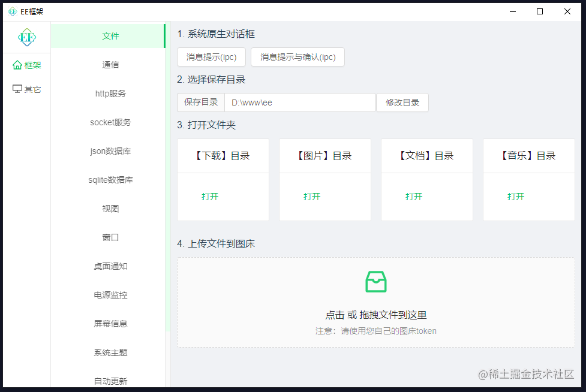Click the 打开文件夹 heading
Screen dimensions: 586x392
coord(206,125)
